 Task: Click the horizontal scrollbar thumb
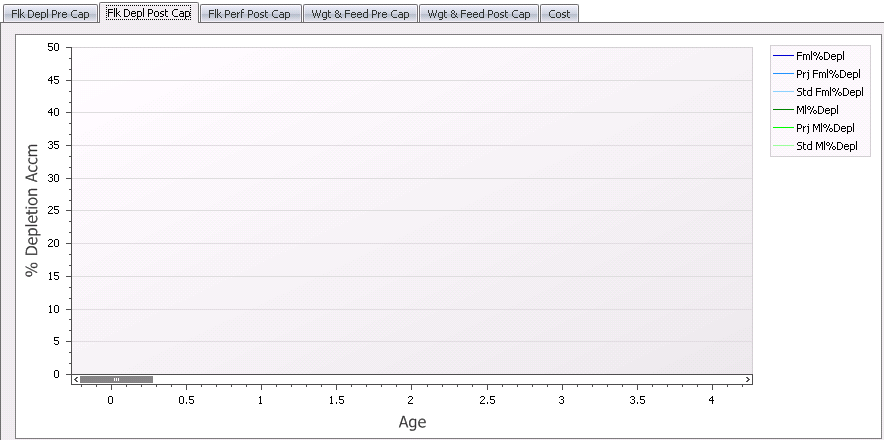[116, 379]
